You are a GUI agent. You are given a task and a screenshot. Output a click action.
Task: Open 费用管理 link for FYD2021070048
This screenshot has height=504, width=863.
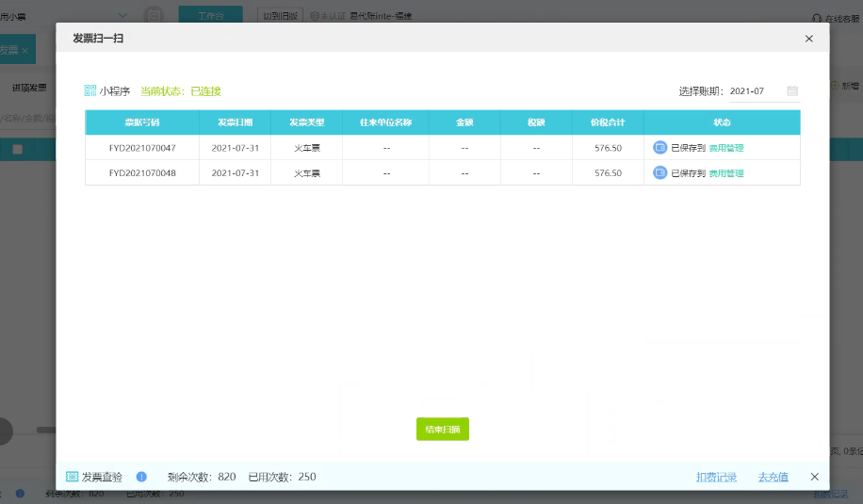(x=726, y=173)
